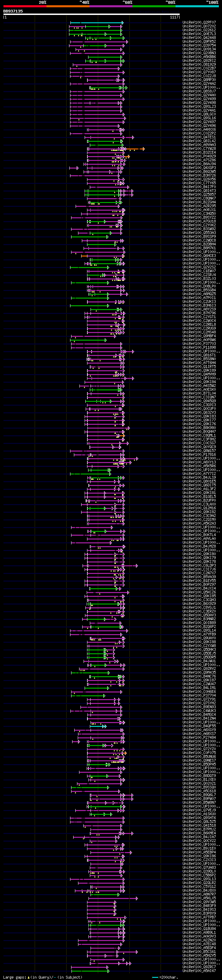222x980 pixels.
Task: Open hit UniRef100_B3P8Y9
Action: (199, 913)
